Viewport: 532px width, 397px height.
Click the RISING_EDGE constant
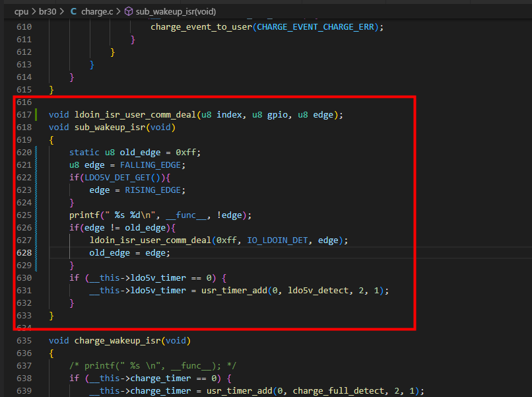click(x=152, y=190)
